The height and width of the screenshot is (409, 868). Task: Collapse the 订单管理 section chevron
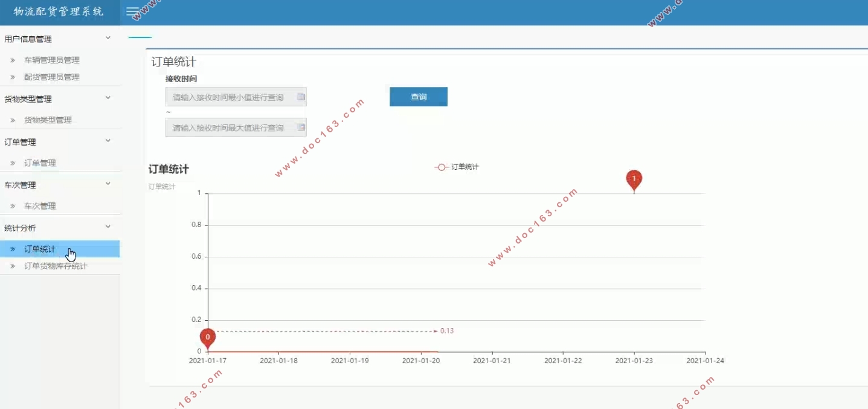coord(108,141)
